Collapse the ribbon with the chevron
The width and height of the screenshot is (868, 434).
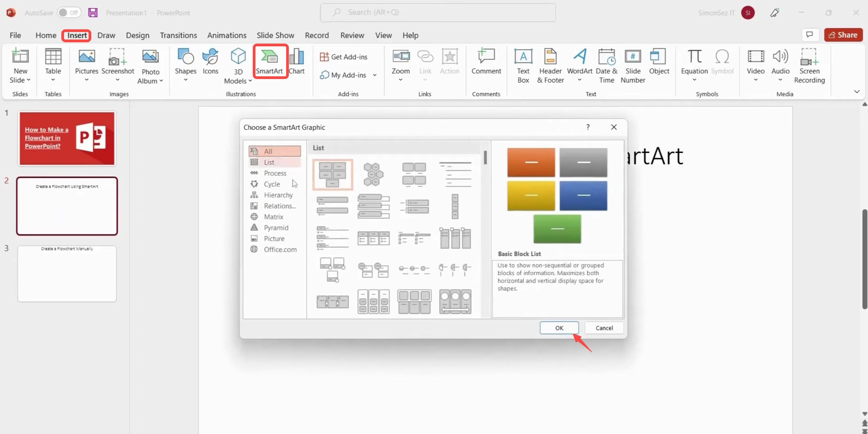[x=856, y=92]
